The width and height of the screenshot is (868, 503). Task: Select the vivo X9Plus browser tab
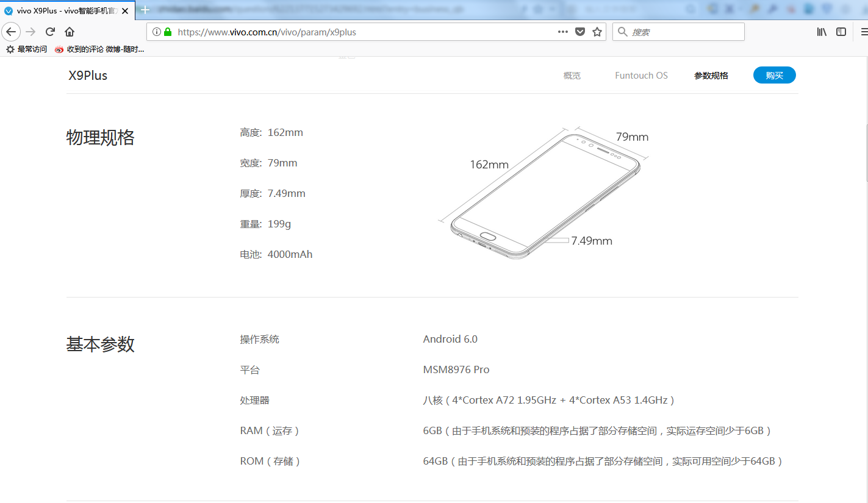tap(68, 10)
